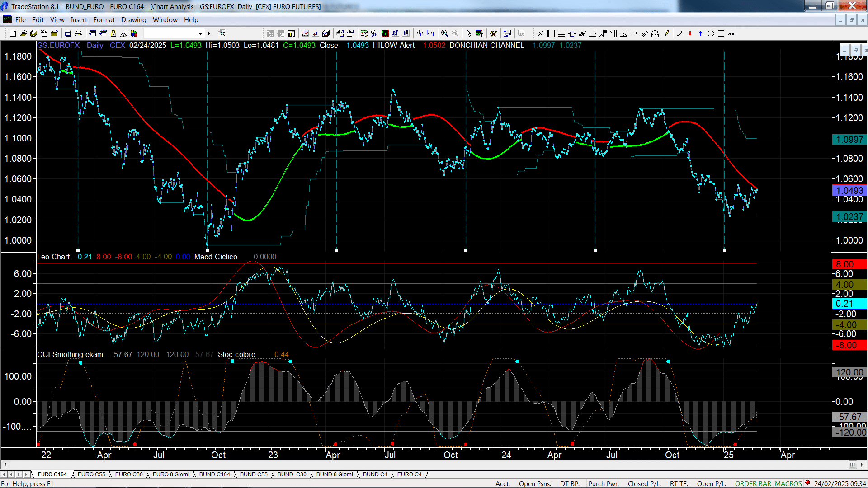Switch to the BUND C164 tab
The height and width of the screenshot is (488, 868).
215,474
